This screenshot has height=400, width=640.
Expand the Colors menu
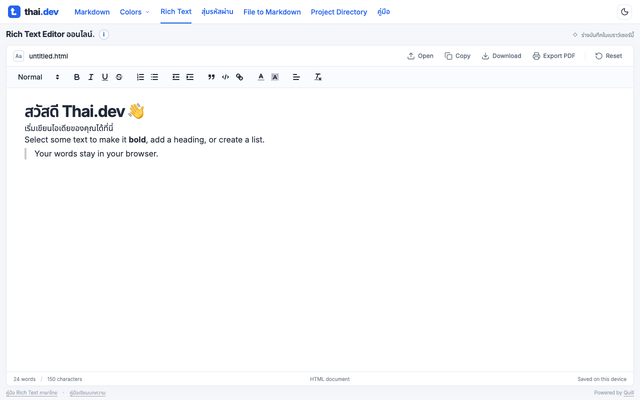point(135,12)
